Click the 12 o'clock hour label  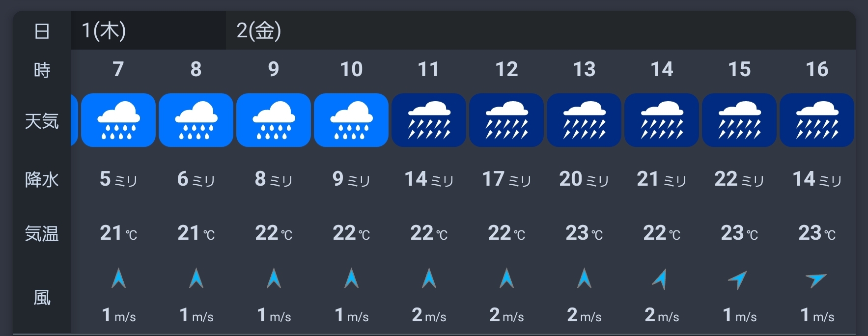pos(506,69)
